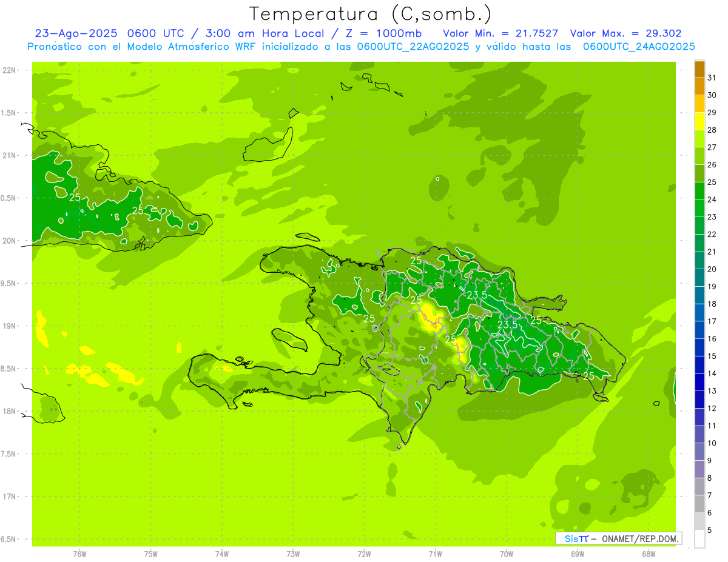Pick the white colorbar swatch below 5

(x=699, y=538)
